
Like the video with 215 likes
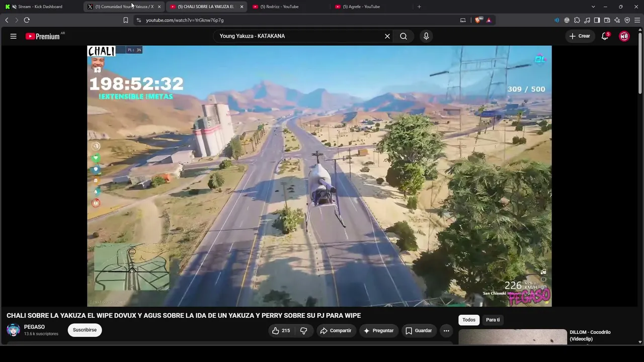click(x=281, y=330)
